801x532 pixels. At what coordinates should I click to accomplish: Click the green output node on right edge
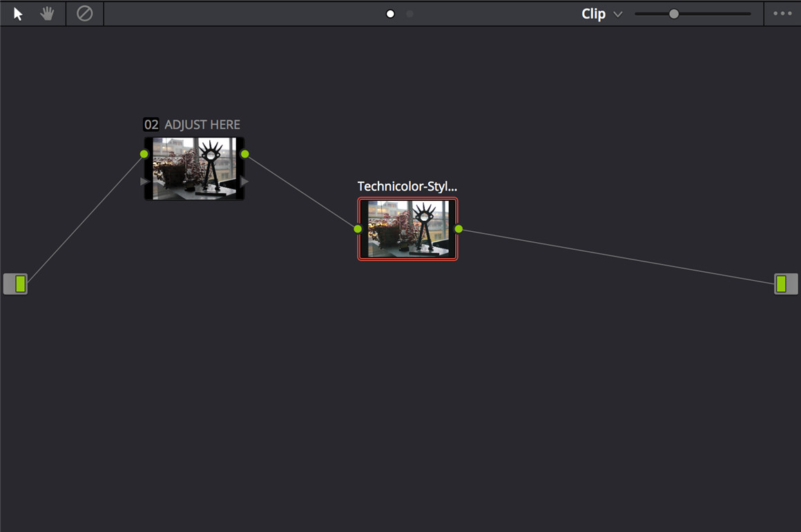click(x=785, y=284)
